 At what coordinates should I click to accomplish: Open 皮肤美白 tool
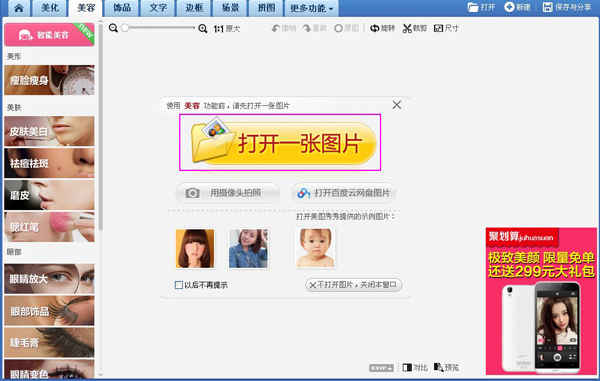click(x=49, y=131)
